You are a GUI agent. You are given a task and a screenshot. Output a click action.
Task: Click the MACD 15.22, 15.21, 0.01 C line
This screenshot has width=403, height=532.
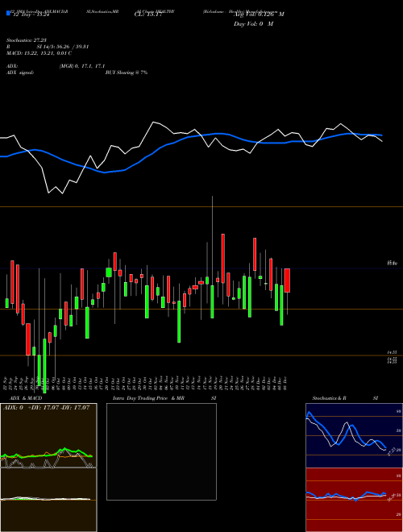click(39, 53)
